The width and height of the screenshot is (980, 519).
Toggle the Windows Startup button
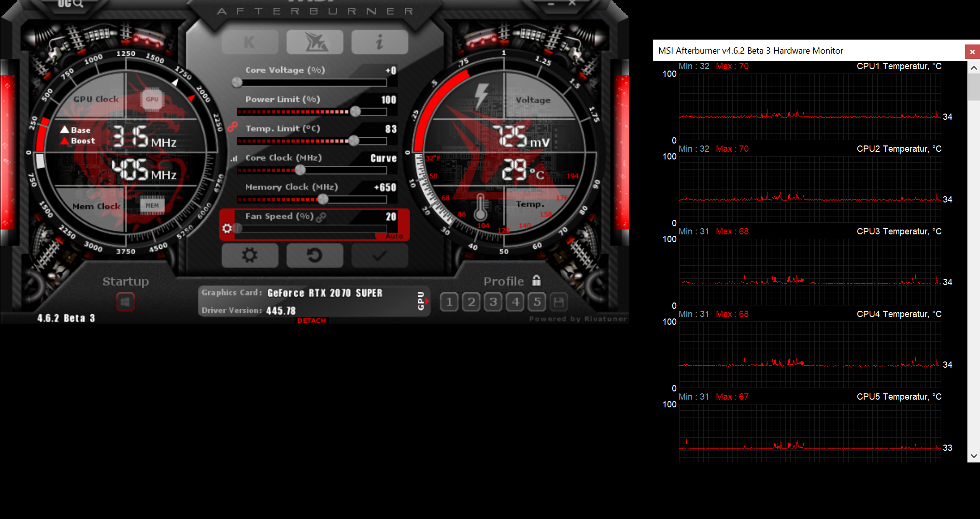pos(126,302)
